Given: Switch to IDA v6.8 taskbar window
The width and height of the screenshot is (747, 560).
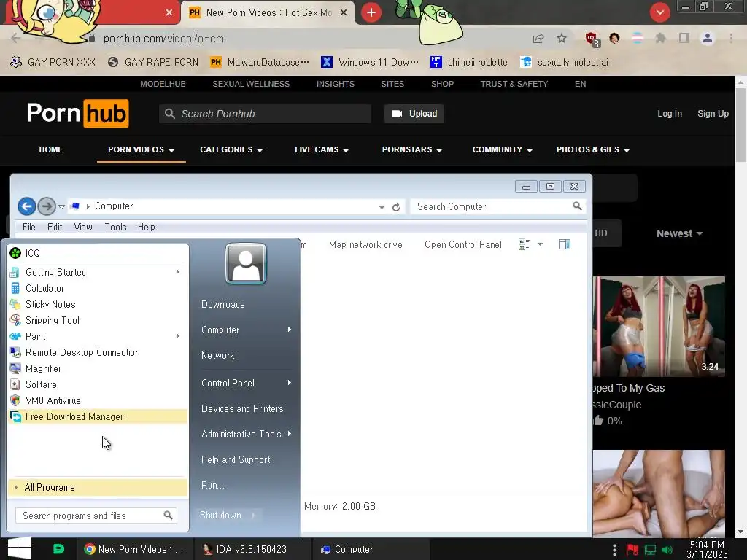Looking at the screenshot, I should (x=253, y=549).
